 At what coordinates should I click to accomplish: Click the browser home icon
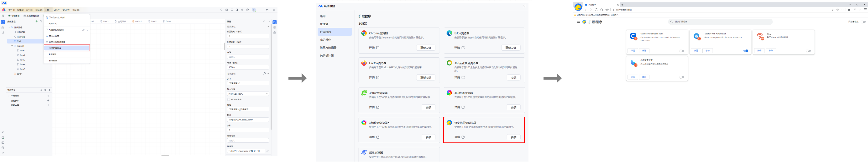tap(601, 10)
